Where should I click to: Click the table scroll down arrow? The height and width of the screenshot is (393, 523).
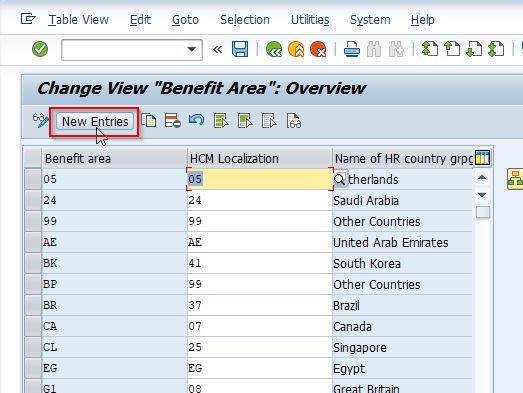coord(482,194)
